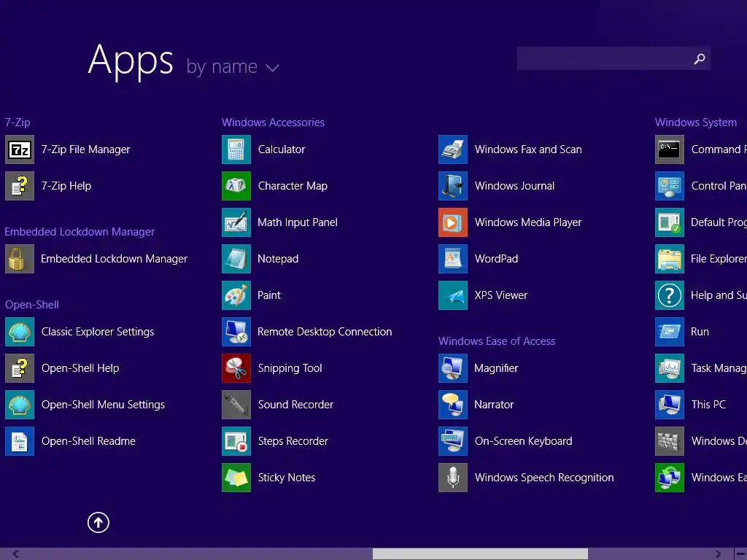Click the horizontal scrollbar thumb
Screen dimensions: 747x560
tap(480, 554)
